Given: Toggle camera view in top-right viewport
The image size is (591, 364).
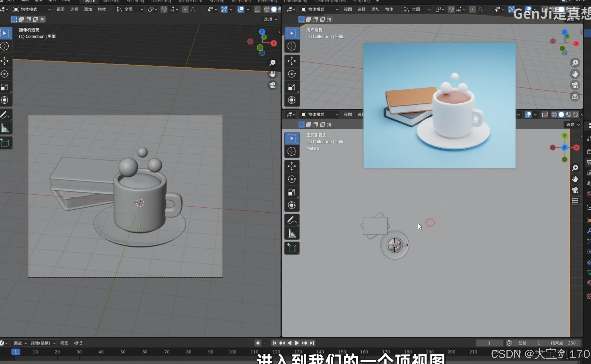Looking at the screenshot, I should (575, 85).
